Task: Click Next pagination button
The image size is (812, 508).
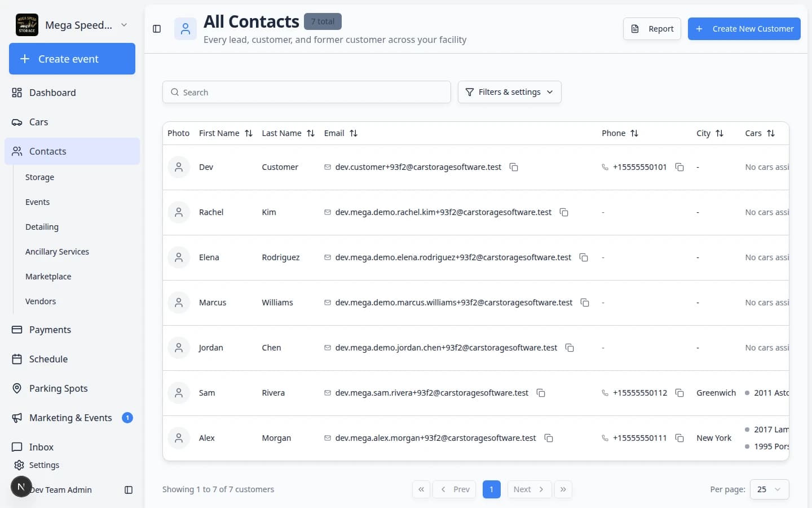Action: 529,489
